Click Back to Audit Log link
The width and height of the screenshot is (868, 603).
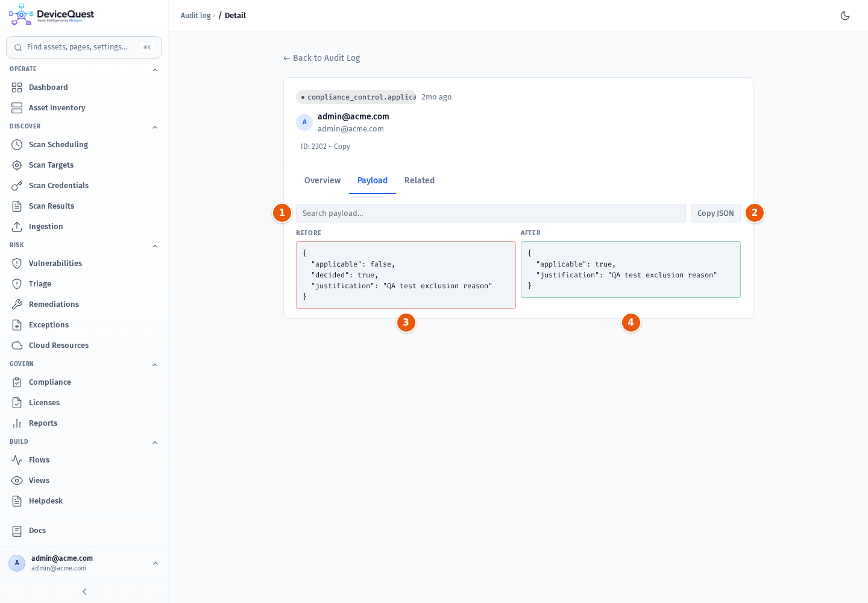[x=322, y=58]
